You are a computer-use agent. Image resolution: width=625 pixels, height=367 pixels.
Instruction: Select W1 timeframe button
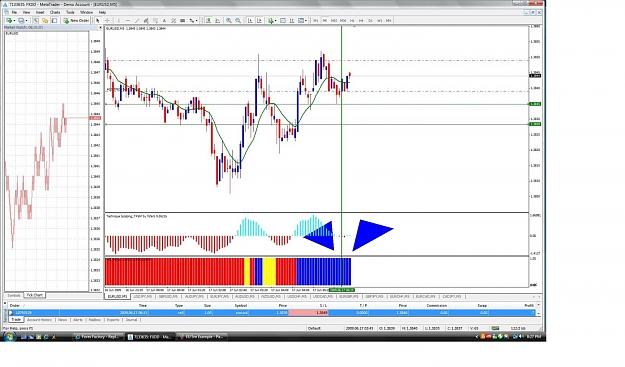(x=379, y=20)
